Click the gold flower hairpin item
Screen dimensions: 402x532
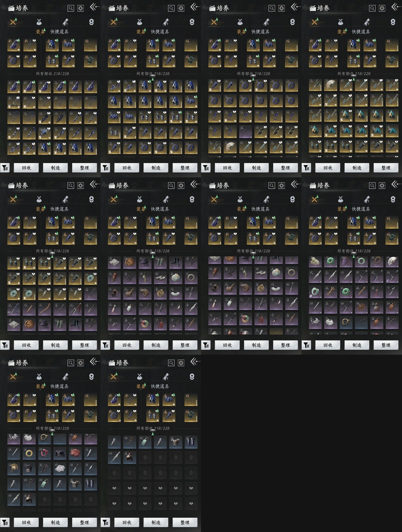coord(14,468)
